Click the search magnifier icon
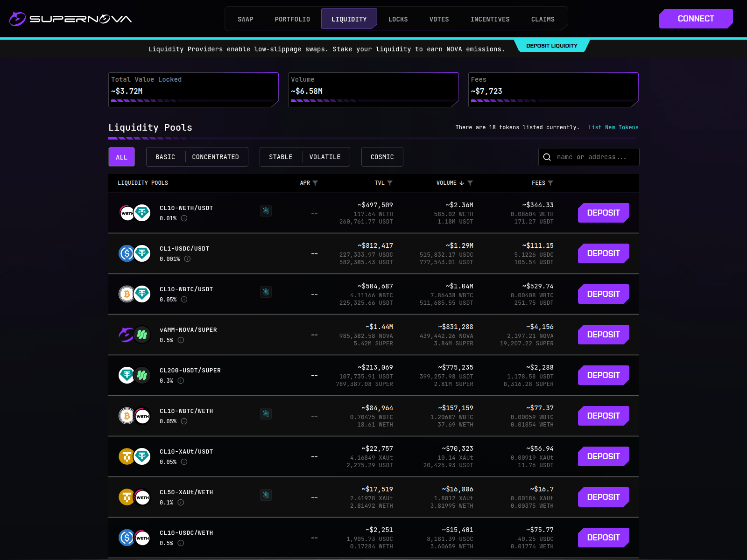The image size is (747, 560). 547,157
